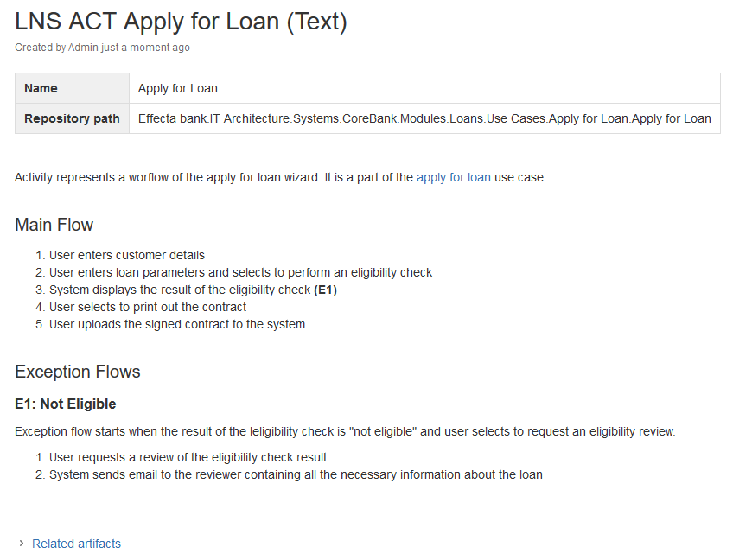
Task: Click the page title LNS ACT Apply for Loan
Action: click(x=181, y=22)
